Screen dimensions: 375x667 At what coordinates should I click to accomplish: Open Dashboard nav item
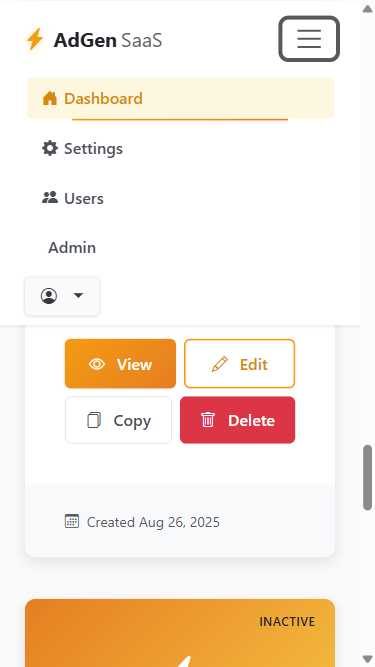pyautogui.click(x=180, y=98)
